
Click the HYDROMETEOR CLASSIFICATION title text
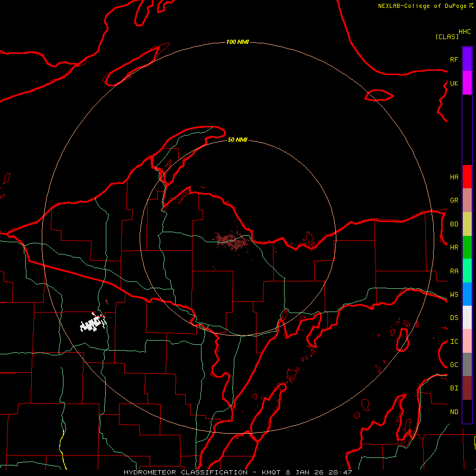186,472
